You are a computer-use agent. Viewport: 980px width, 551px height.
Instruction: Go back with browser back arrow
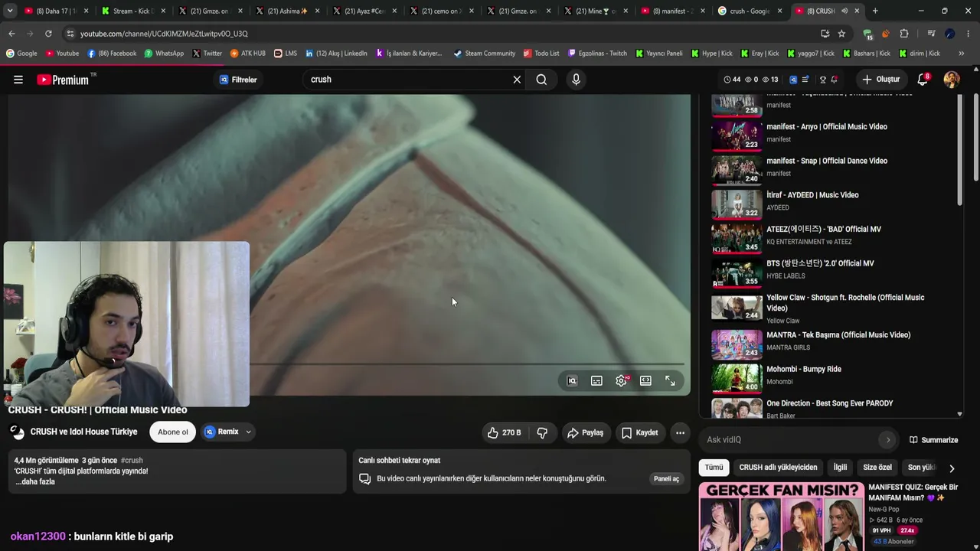[11, 34]
